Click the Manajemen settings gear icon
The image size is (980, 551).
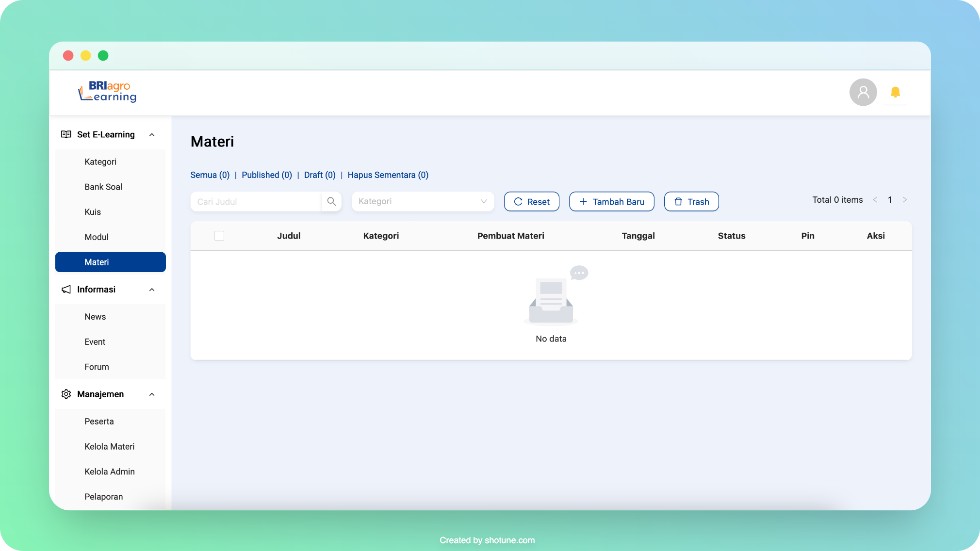tap(66, 393)
